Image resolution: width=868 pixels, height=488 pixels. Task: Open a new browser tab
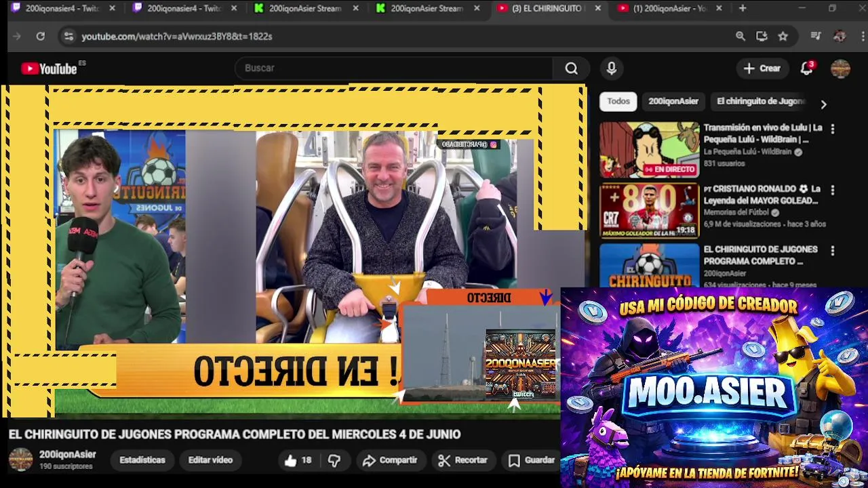click(x=743, y=9)
